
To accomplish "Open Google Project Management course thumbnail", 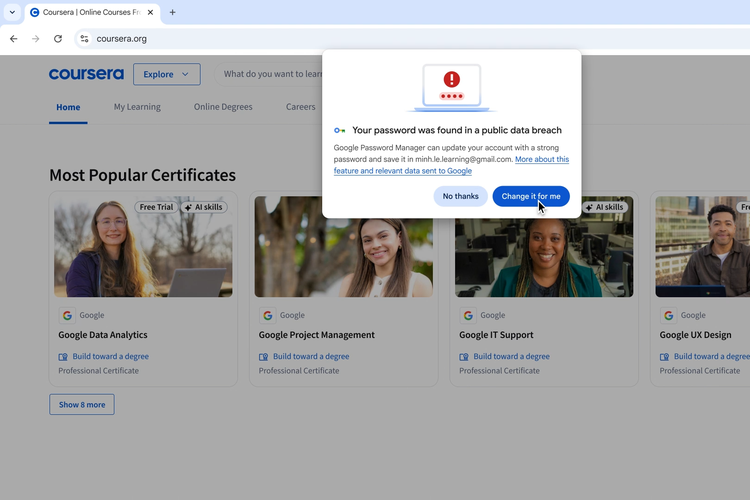I will pos(343,257).
